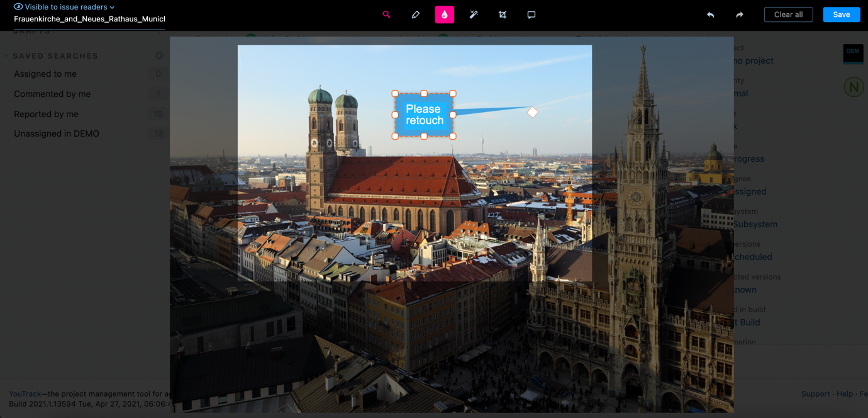868x418 pixels.
Task: Undo the last annotation
Action: pos(710,14)
